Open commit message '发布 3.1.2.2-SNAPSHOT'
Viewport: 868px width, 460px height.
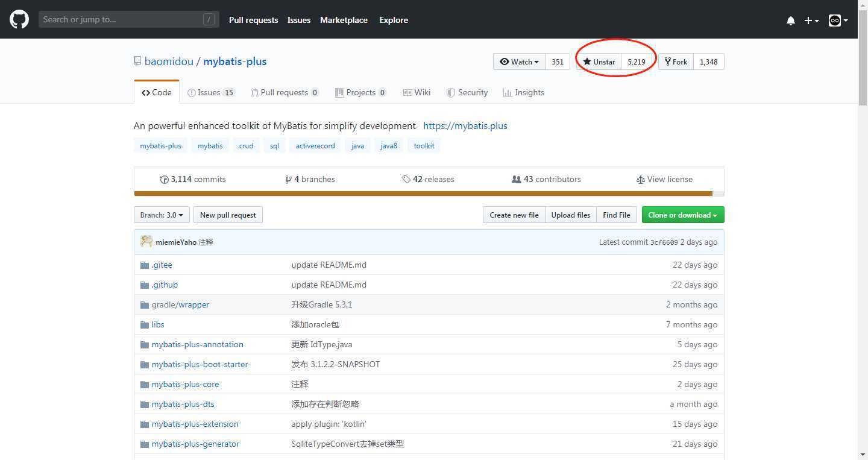coord(336,365)
